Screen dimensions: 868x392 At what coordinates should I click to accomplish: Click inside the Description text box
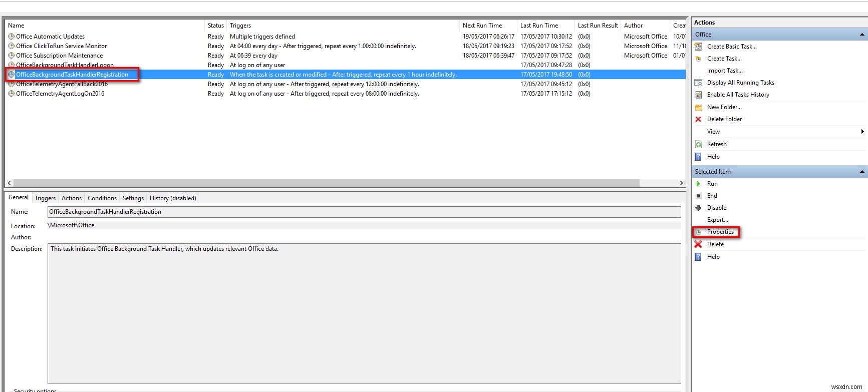(x=364, y=313)
